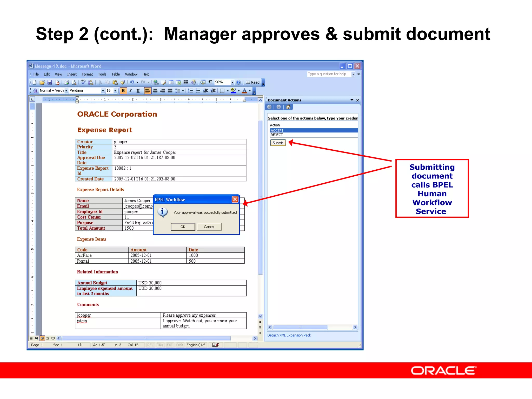Open Document Actions pane dropdown arrow
This screenshot has height=399, width=532.
352,100
